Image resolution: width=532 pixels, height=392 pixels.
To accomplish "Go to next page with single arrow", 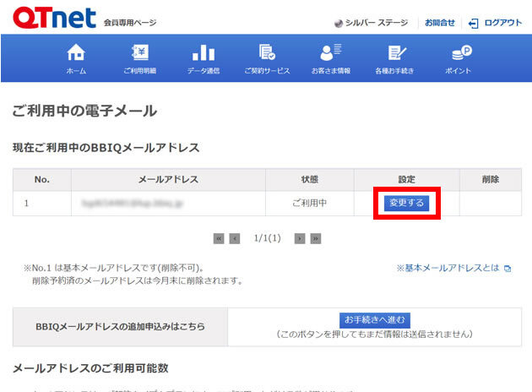I will point(299,239).
